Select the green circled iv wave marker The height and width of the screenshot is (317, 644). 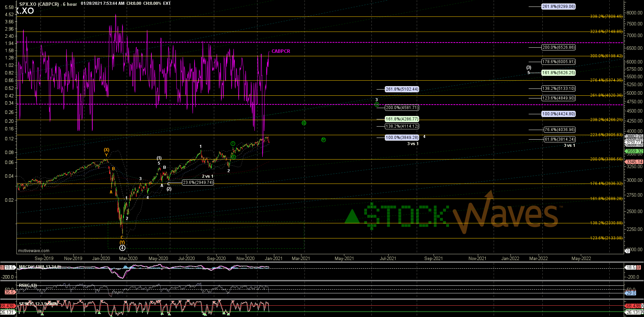[323, 140]
